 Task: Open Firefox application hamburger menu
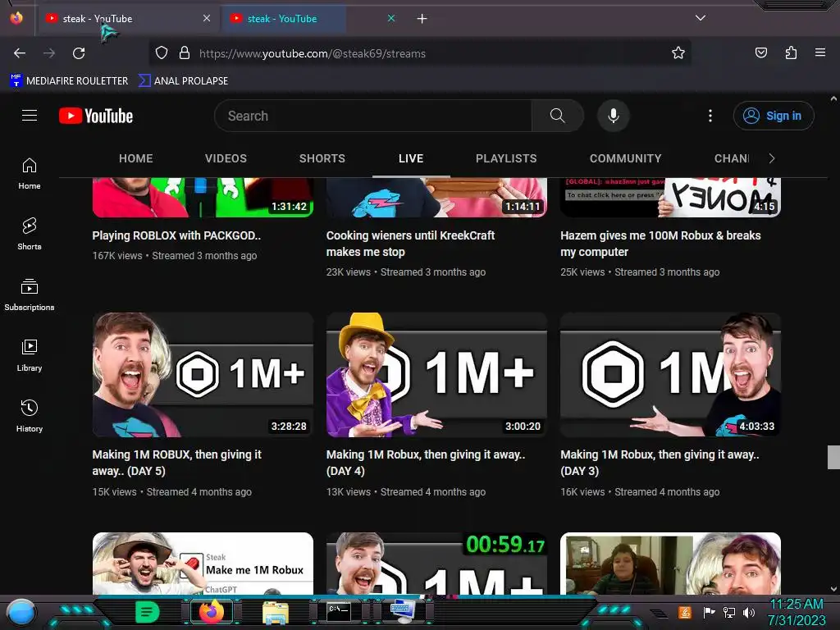pos(820,52)
